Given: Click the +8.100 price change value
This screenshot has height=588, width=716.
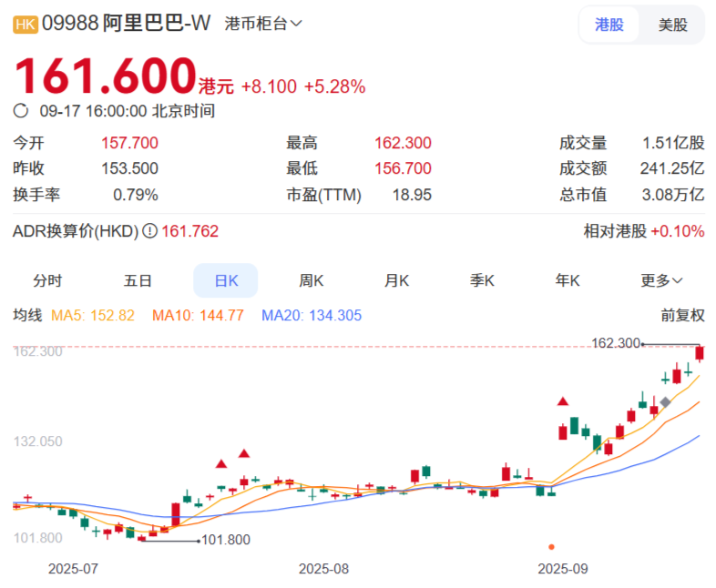Looking at the screenshot, I should (269, 86).
